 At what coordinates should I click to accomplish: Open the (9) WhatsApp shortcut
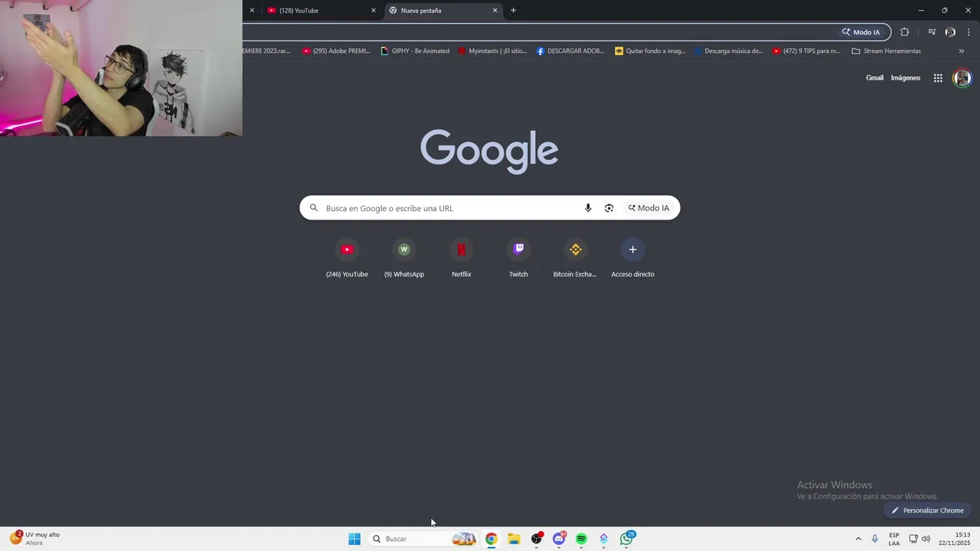click(404, 259)
